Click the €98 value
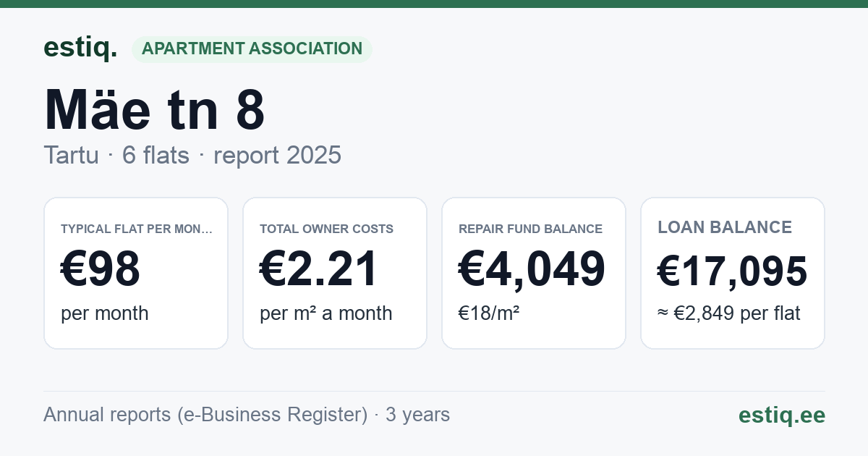 click(x=101, y=269)
